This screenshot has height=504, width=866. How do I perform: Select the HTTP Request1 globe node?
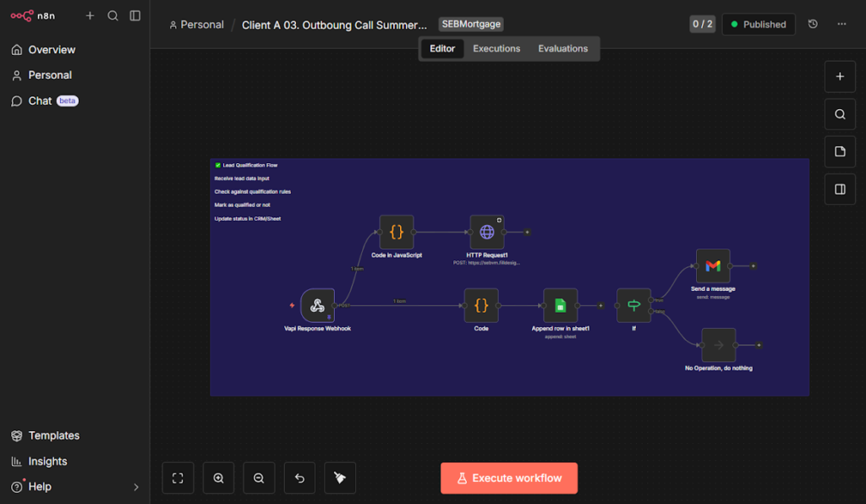point(486,232)
